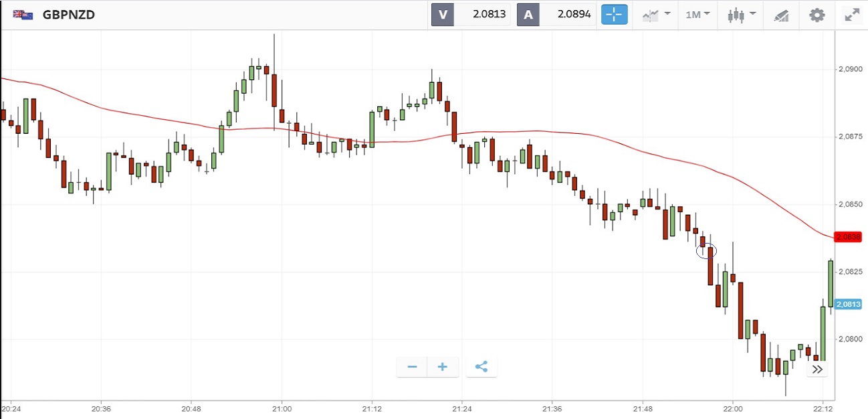Open the candlestick chart type dropdown
This screenshot has height=419, width=868.
(742, 14)
